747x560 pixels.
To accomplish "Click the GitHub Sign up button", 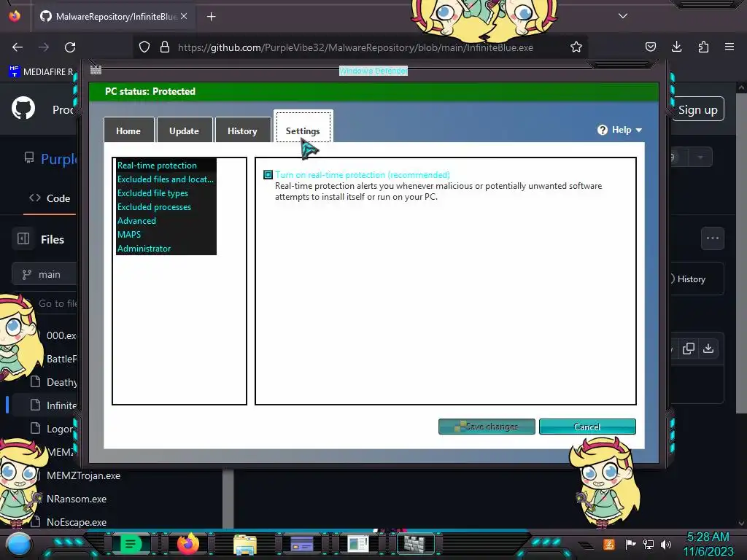I will [697, 109].
